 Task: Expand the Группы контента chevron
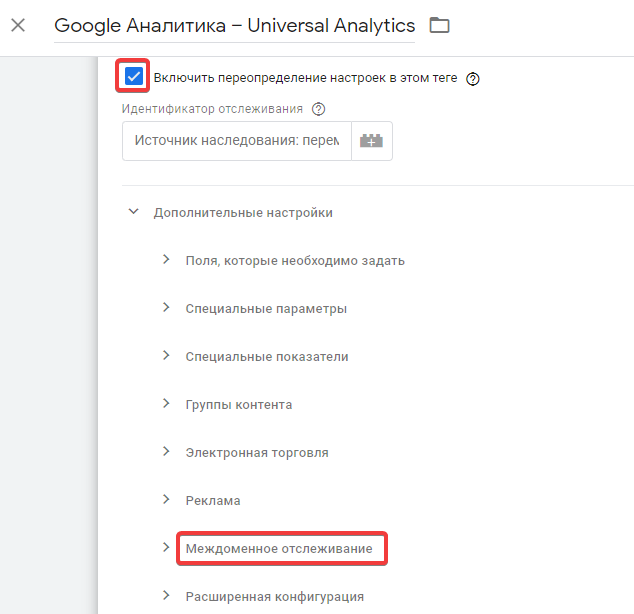pos(166,403)
